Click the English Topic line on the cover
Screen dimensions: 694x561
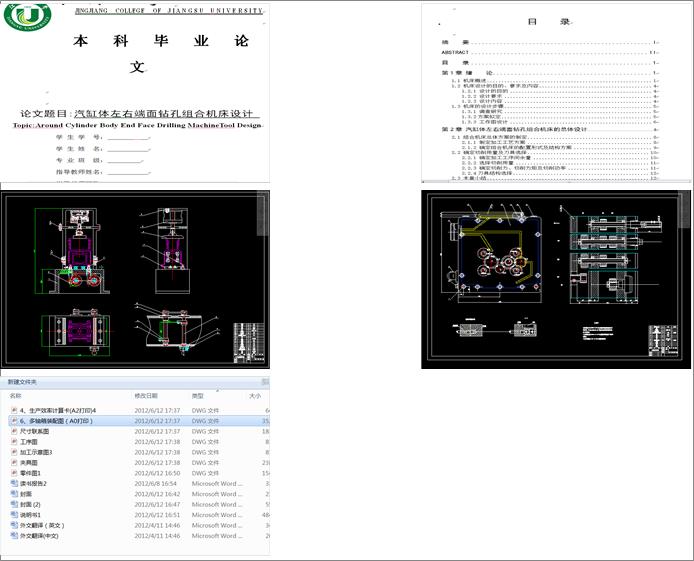(138, 125)
